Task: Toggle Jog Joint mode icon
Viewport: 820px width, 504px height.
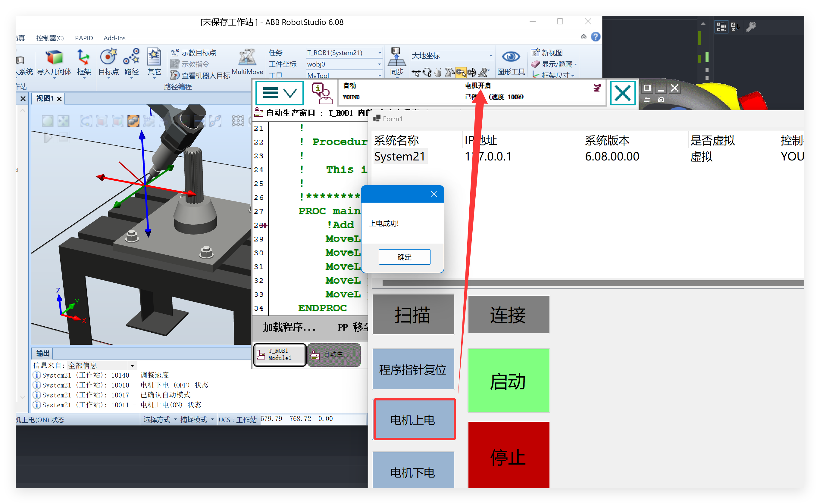Action: tap(449, 72)
